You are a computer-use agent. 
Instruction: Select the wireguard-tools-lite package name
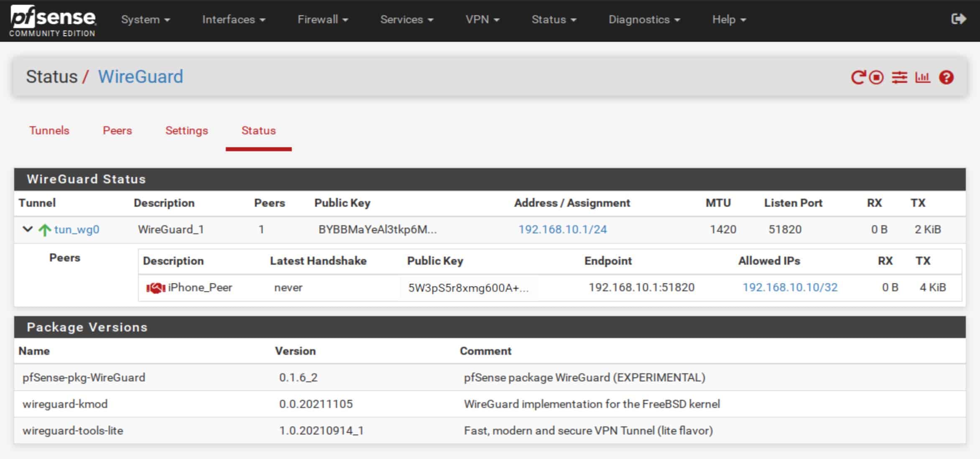[x=73, y=431]
